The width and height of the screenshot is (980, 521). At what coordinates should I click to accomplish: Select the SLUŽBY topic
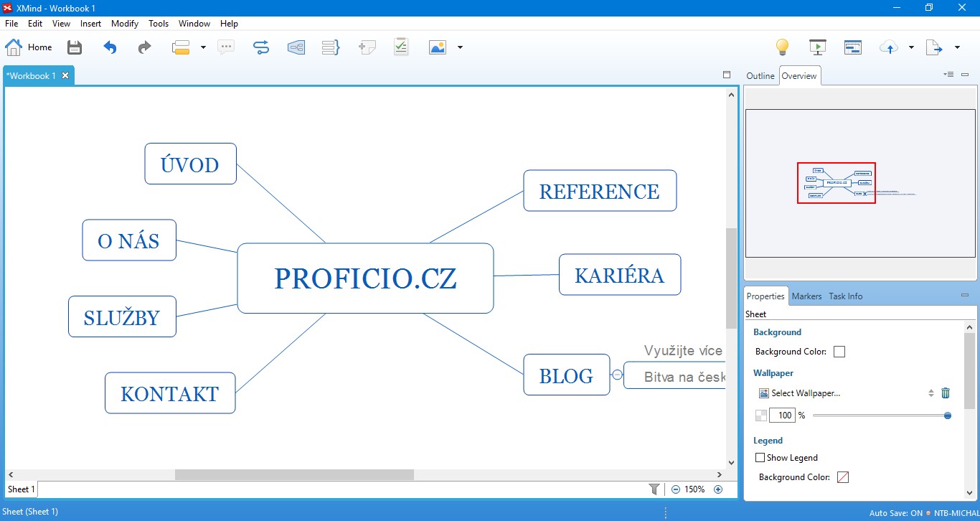point(122,316)
